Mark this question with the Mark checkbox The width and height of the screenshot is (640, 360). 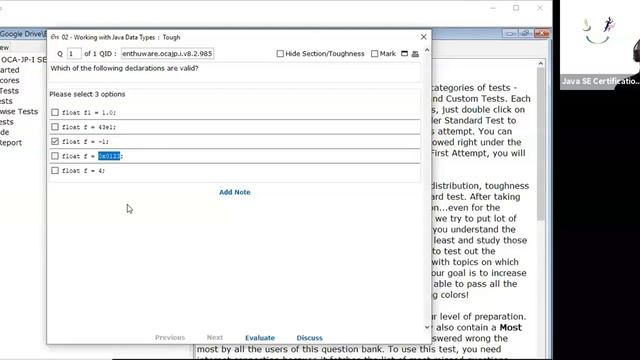[x=374, y=53]
